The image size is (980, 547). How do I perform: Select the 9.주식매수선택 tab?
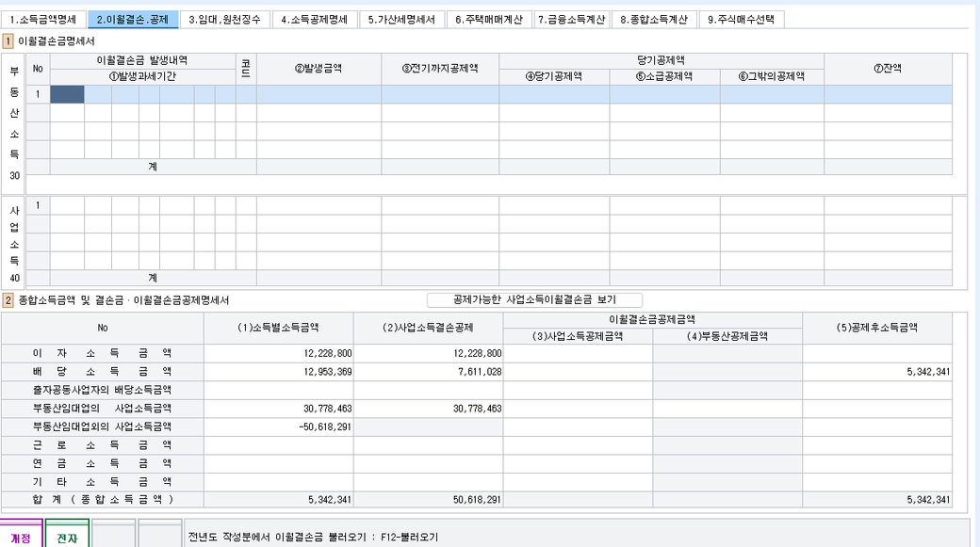(x=741, y=19)
